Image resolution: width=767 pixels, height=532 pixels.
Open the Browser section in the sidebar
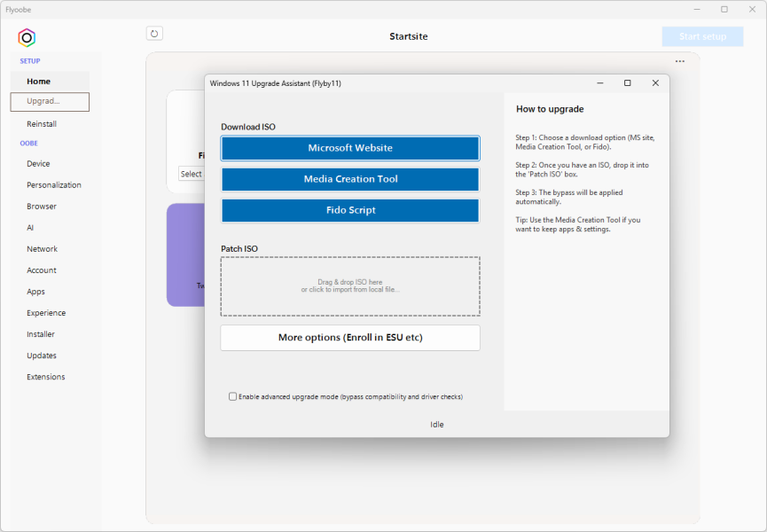point(42,207)
